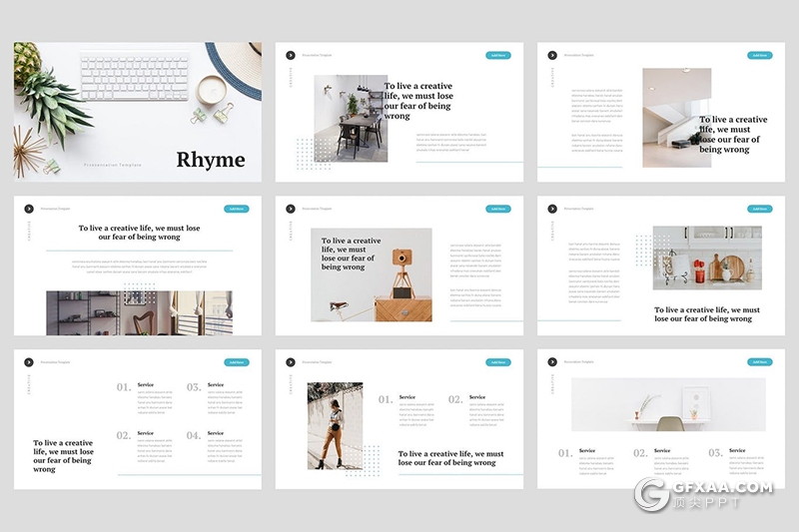Click the Rhyme title text on cover slide
The image size is (799, 532).
point(209,160)
